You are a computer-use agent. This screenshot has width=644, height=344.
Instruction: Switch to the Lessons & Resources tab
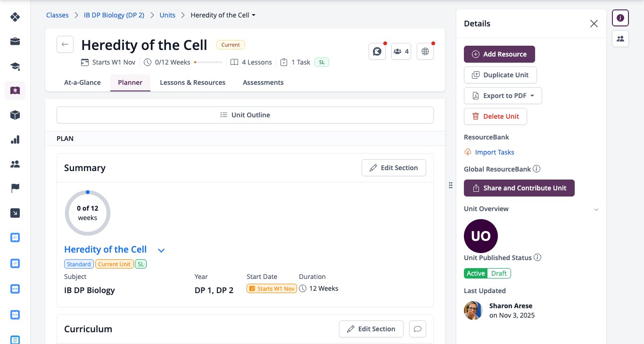tap(192, 82)
